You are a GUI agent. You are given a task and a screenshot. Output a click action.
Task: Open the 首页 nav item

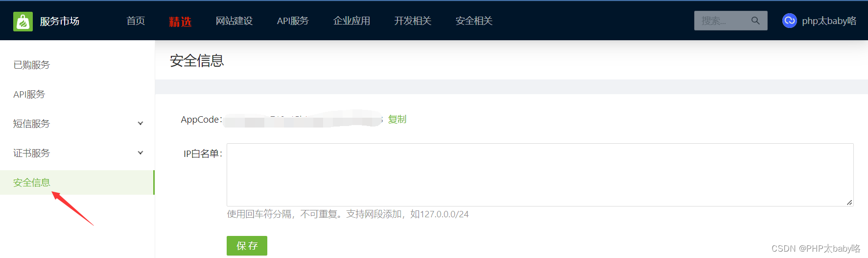(136, 21)
